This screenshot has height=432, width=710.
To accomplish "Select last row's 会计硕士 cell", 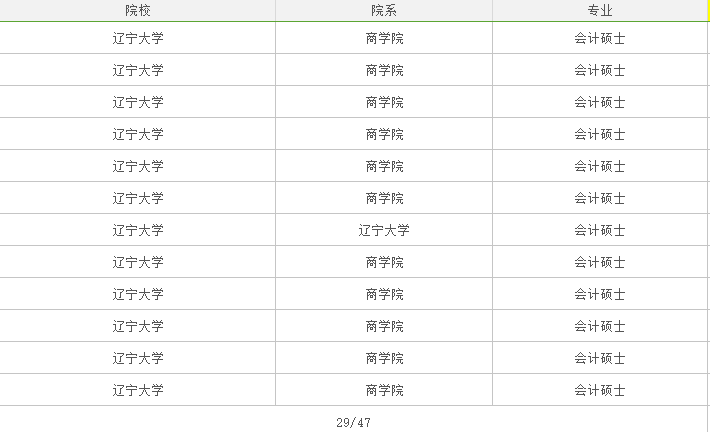I will [600, 390].
